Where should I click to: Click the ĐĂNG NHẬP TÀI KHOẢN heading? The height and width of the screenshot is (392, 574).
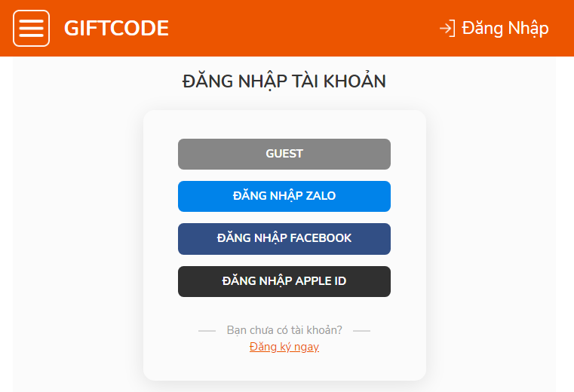click(x=284, y=81)
